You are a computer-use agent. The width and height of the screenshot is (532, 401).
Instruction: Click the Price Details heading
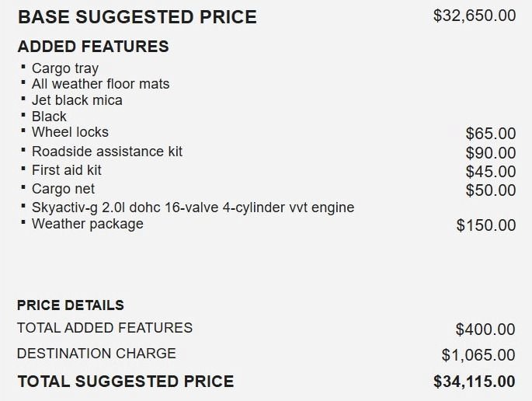[71, 305]
